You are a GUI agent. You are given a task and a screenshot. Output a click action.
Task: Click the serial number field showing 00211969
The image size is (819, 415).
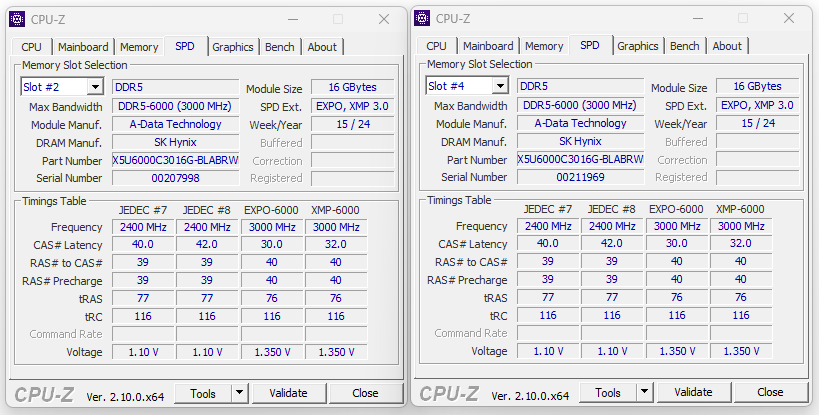pyautogui.click(x=580, y=177)
